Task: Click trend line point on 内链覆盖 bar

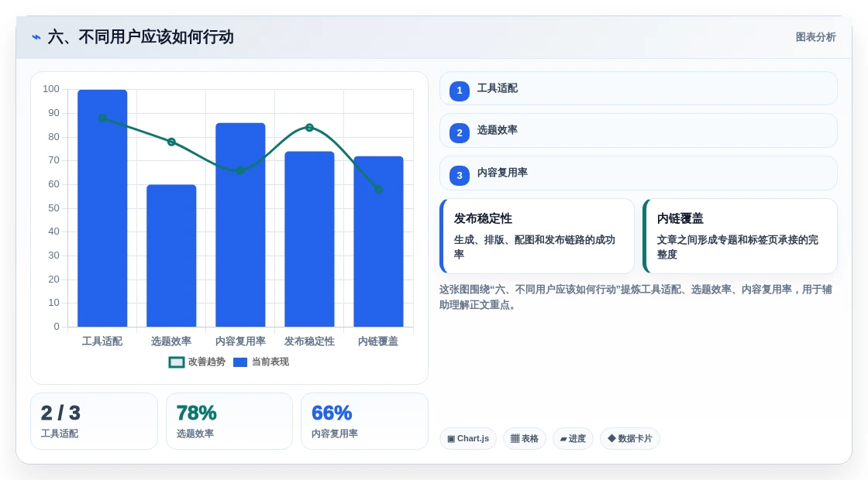Action: click(379, 189)
